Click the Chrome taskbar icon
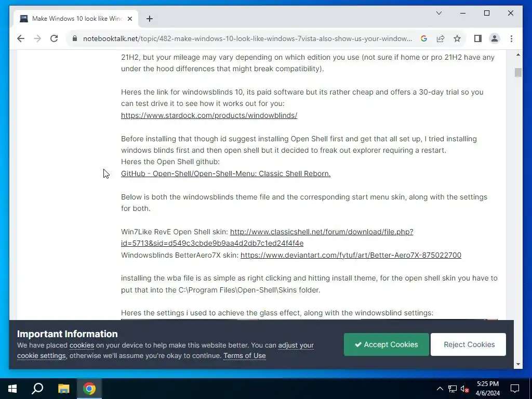The width and height of the screenshot is (532, 399). tap(89, 389)
